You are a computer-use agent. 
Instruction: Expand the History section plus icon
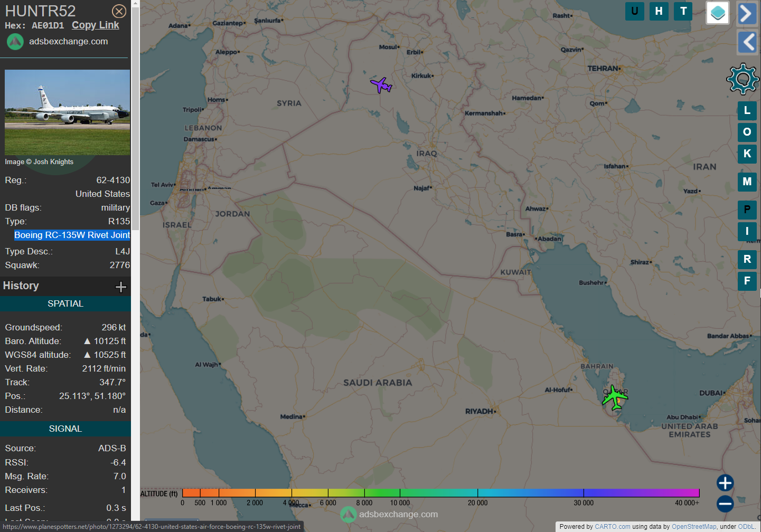121,287
